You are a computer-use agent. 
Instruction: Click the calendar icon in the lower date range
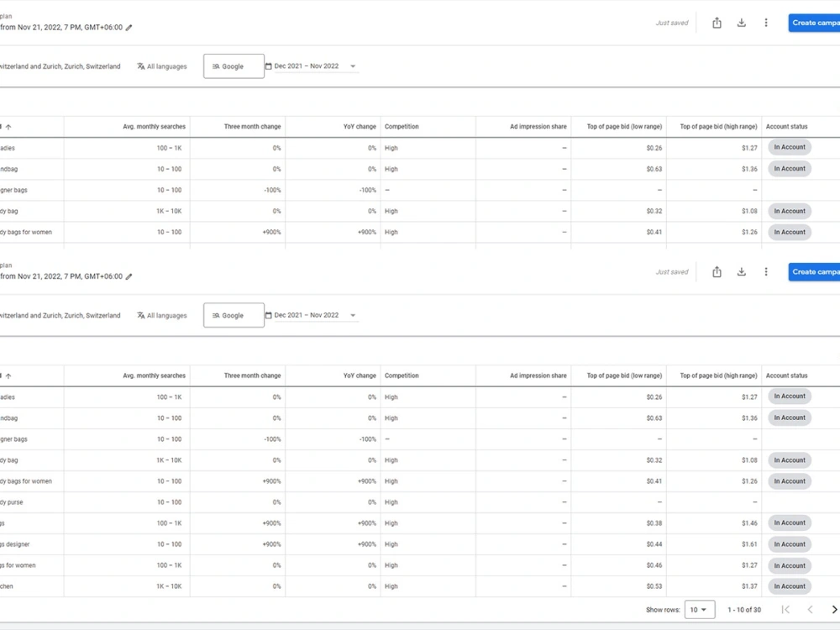click(269, 316)
